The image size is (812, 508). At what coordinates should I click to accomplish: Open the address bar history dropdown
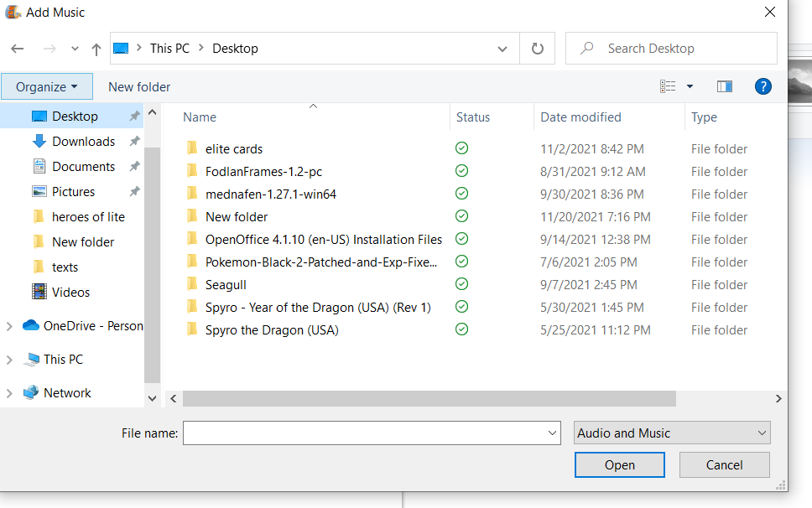502,49
